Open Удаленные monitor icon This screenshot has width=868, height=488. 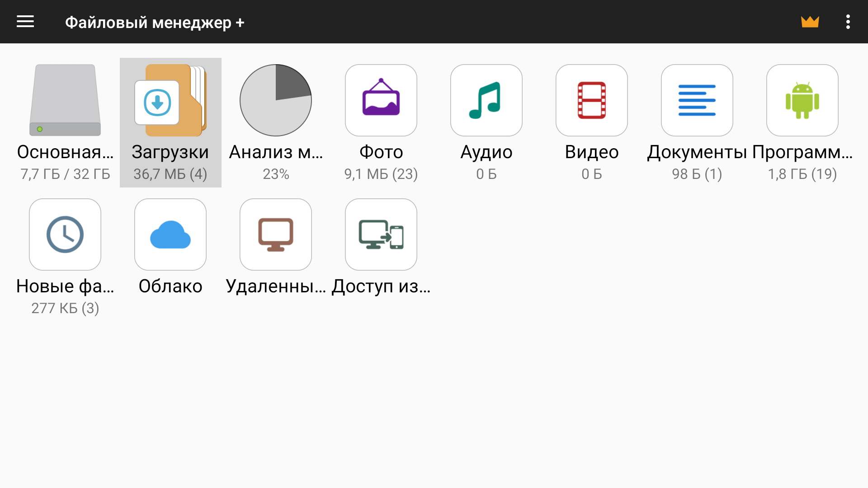point(276,235)
